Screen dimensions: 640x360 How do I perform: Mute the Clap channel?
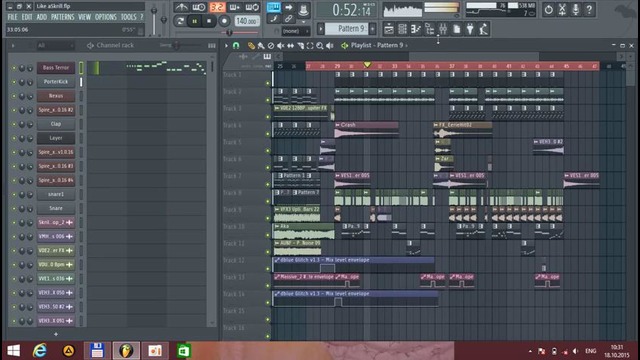tap(13, 124)
